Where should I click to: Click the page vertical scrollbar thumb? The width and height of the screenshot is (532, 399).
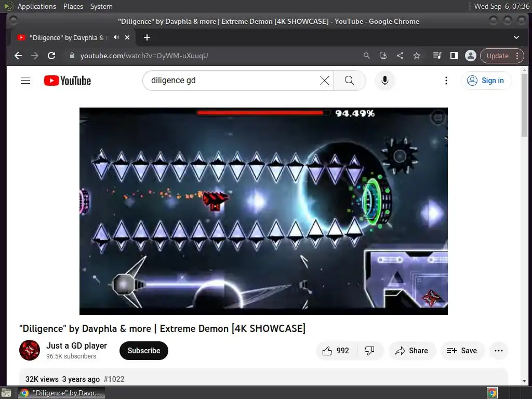(525, 105)
